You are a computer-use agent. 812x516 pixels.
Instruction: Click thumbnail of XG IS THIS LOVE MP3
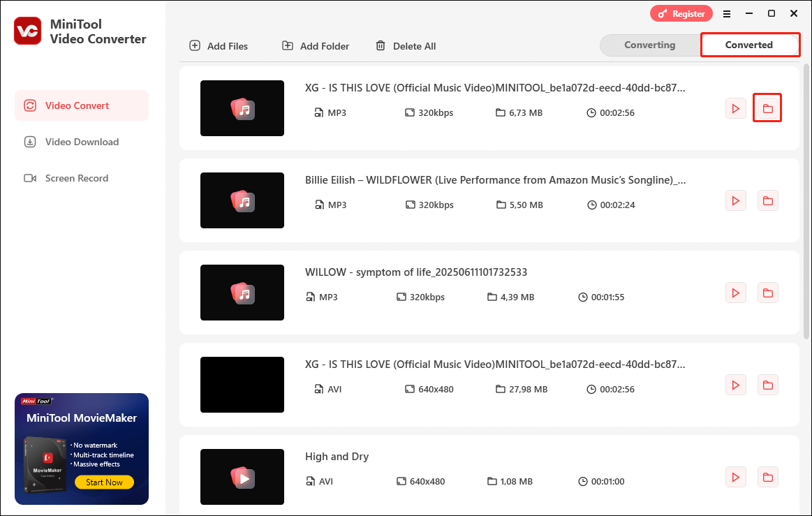click(242, 108)
